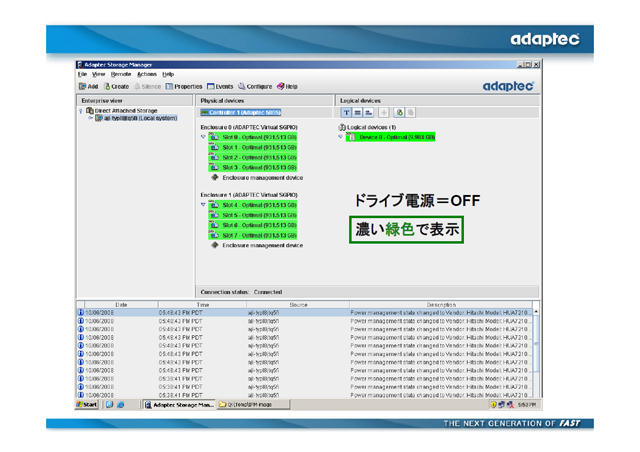Click the grayed-out icon right of create logical device

coord(411,113)
